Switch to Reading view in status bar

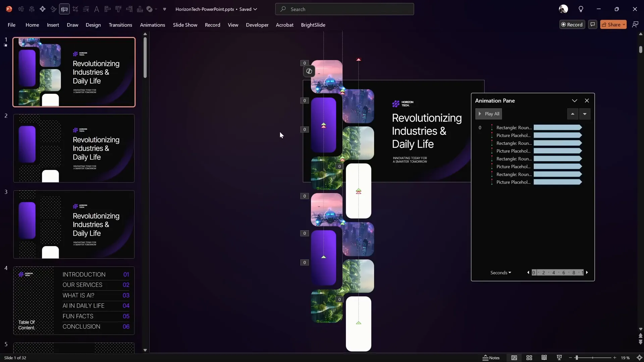tap(544, 358)
